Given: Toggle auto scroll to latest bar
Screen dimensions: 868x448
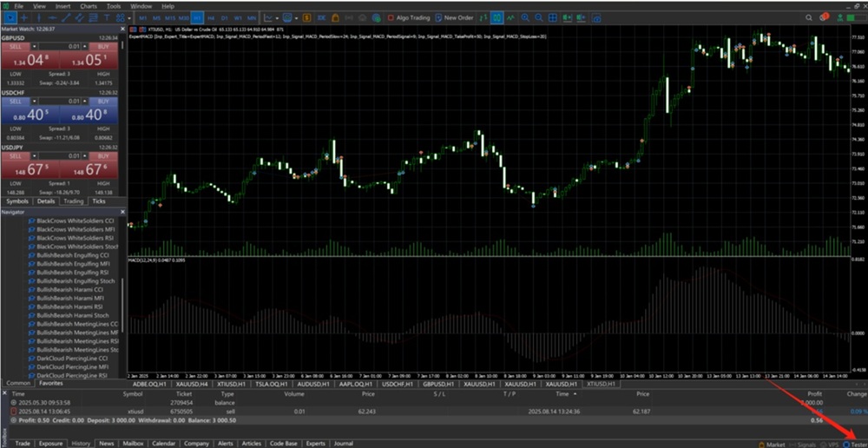Looking at the screenshot, I should click(567, 17).
